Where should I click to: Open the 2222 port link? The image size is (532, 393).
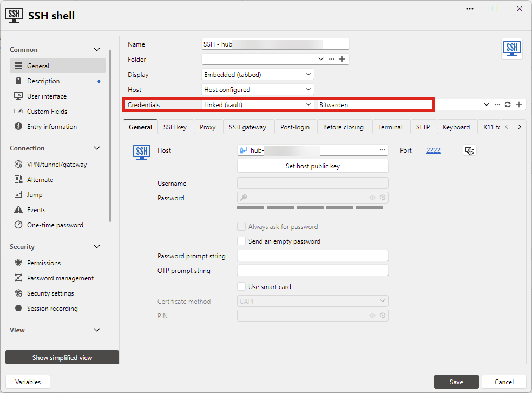click(434, 150)
